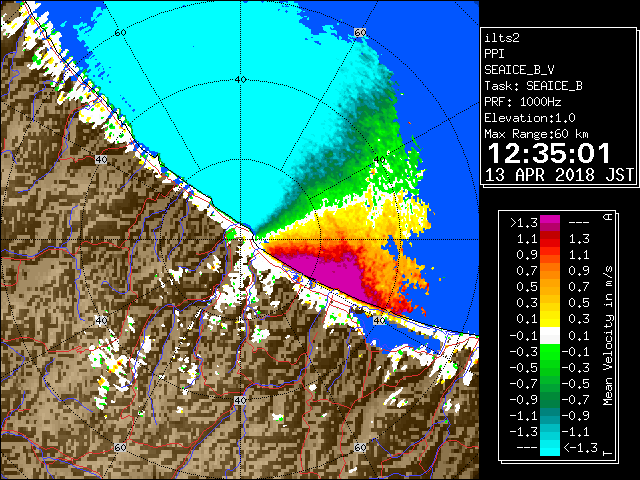Click the '40' range label on the coast southeast of the radar

tap(379, 320)
